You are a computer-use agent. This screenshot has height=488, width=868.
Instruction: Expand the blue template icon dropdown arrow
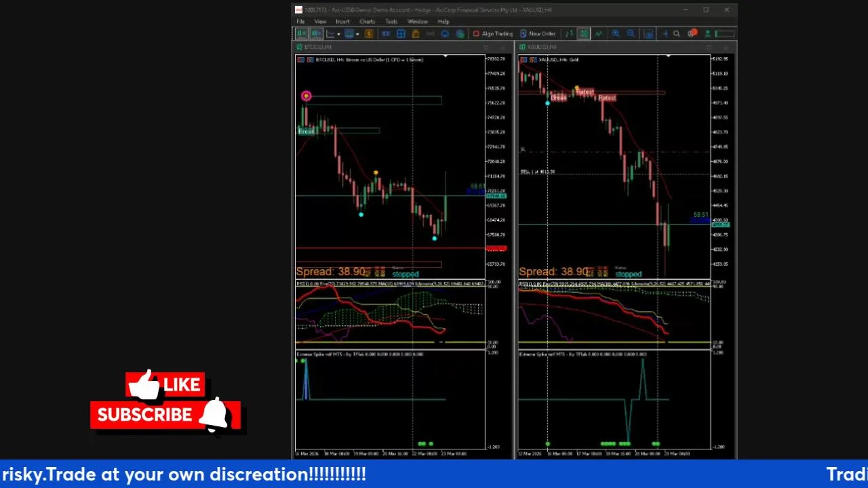coord(357,34)
